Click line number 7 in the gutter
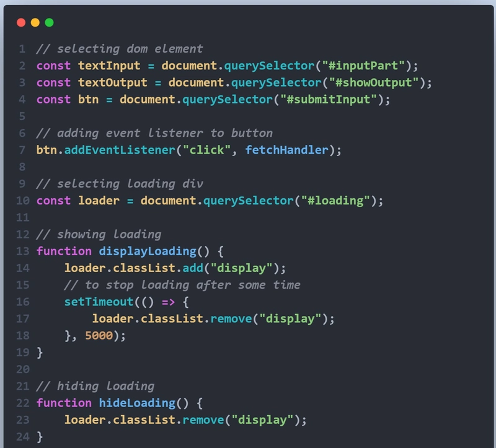The height and width of the screenshot is (448, 496). pyautogui.click(x=23, y=150)
